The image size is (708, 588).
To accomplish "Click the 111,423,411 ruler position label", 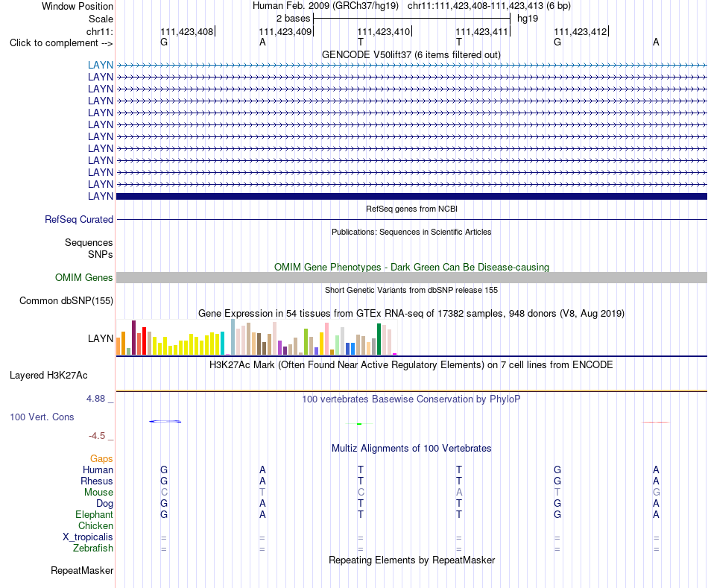I will (x=481, y=31).
